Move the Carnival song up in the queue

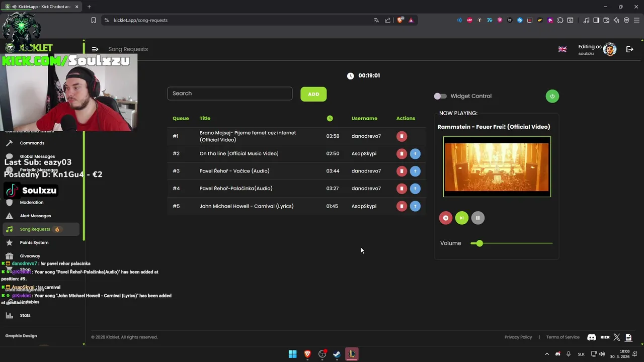(x=415, y=206)
